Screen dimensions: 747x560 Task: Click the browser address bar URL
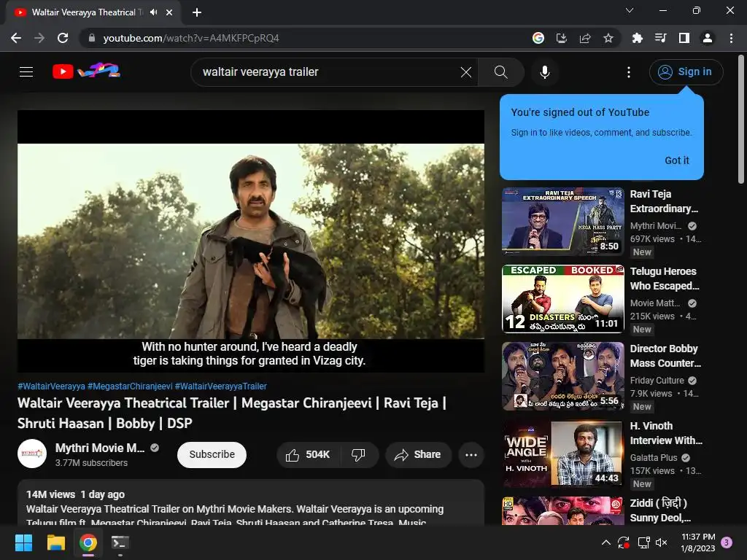point(191,38)
